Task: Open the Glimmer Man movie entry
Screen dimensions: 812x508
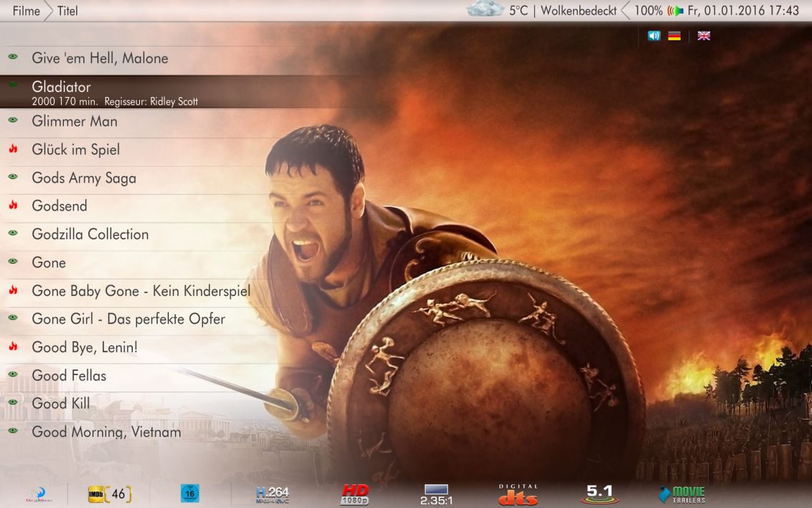Action: [75, 121]
